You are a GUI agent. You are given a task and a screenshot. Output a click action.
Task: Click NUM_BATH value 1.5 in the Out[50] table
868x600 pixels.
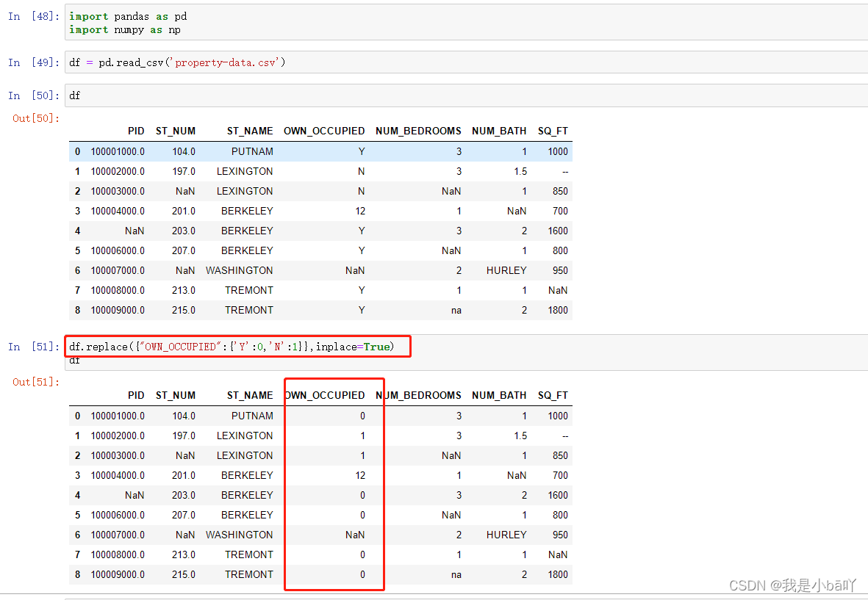coord(520,171)
